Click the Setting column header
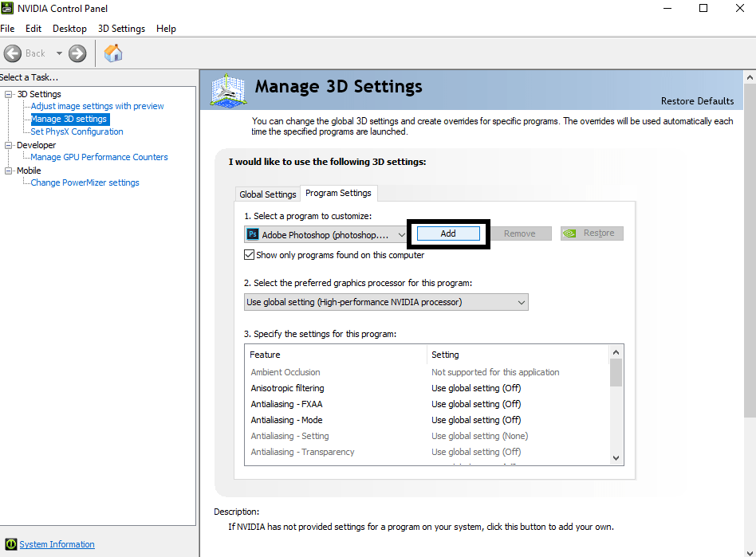This screenshot has width=756, height=557. click(x=518, y=355)
